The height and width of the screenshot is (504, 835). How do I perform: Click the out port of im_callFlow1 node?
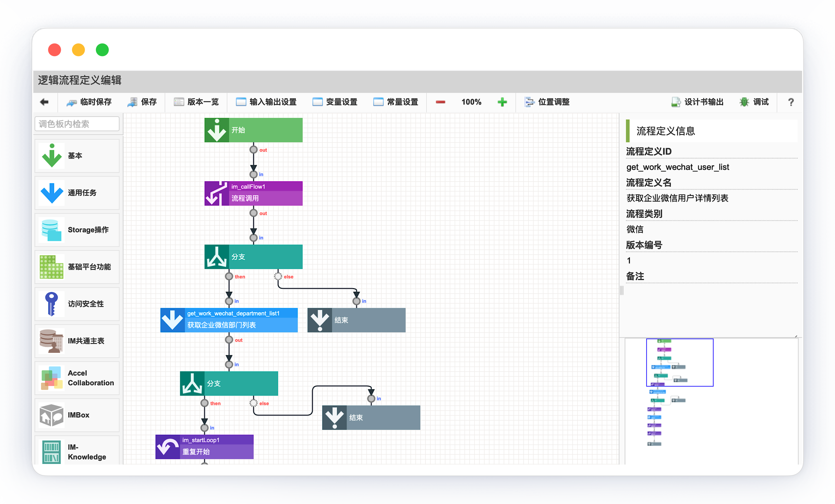pyautogui.click(x=254, y=213)
